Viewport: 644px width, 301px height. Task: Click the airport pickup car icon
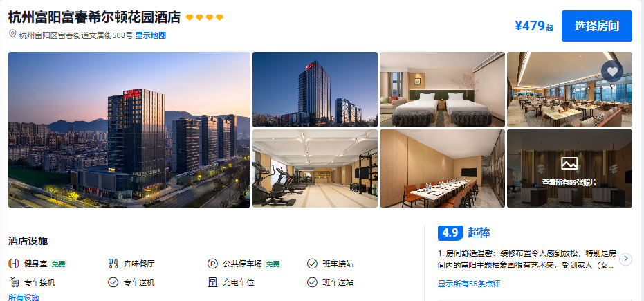14,282
